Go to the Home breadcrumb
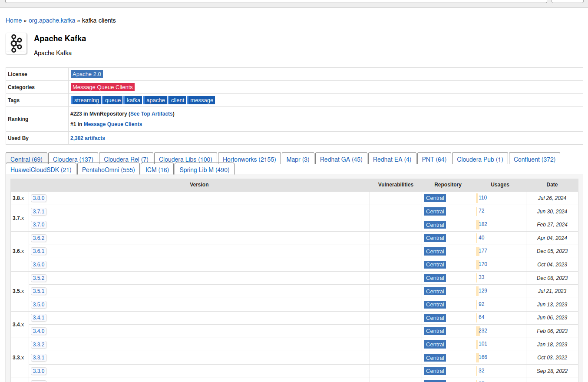 click(13, 20)
